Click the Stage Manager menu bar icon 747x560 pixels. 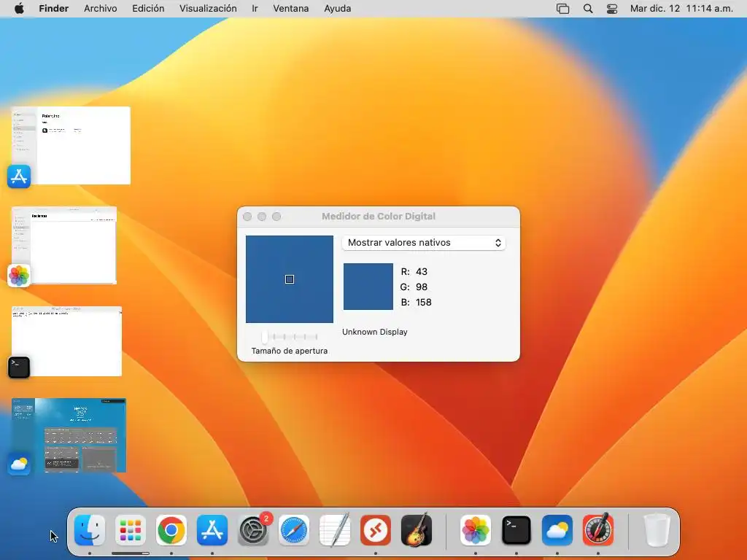point(562,9)
